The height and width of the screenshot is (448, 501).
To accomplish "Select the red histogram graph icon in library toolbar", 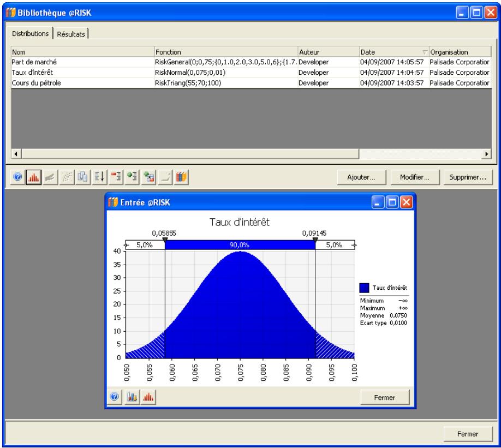I will [x=32, y=177].
